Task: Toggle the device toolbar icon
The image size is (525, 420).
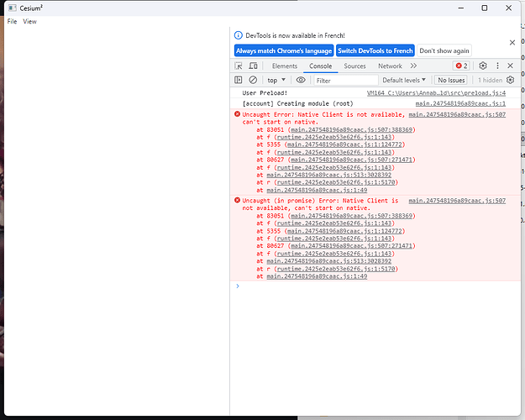Action: pyautogui.click(x=255, y=66)
